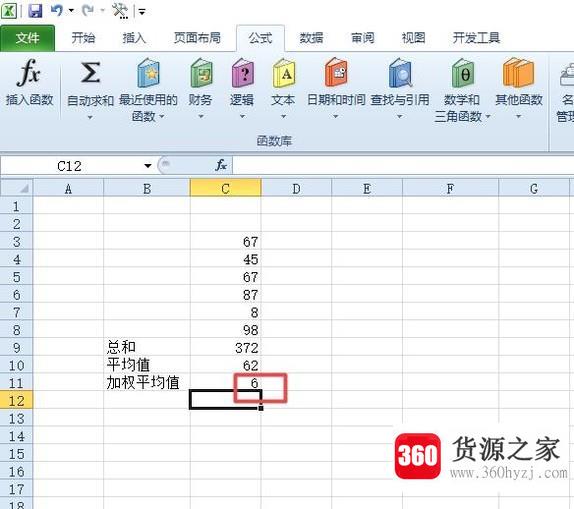Image resolution: width=574 pixels, height=509 pixels.
Task: Click the 插入函数 fx button
Action: tap(29, 83)
